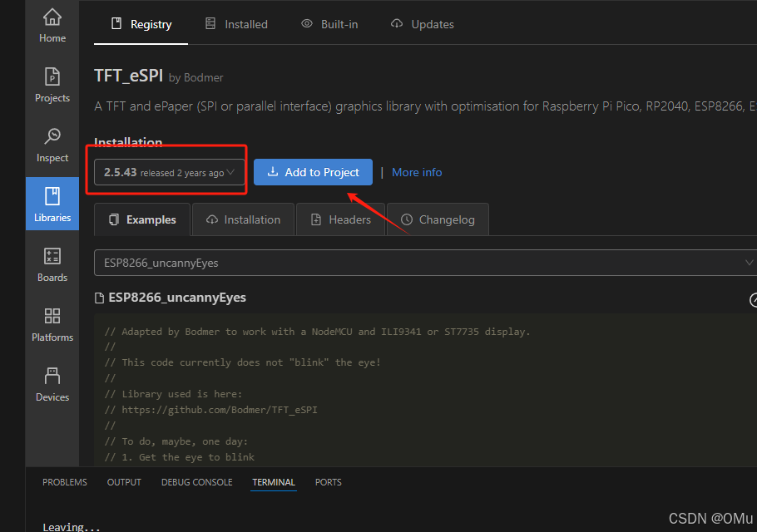Click the 'Leaving...' terminal output line

72,527
